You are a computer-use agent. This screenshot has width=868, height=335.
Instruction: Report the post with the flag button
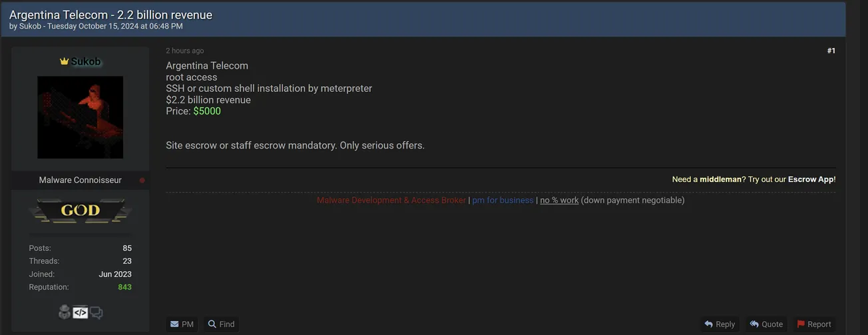(814, 324)
